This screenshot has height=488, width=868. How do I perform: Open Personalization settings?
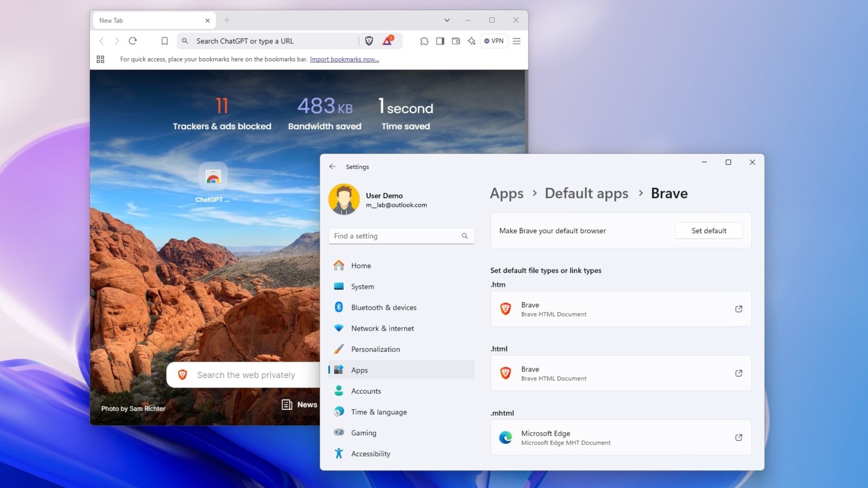coord(401,349)
